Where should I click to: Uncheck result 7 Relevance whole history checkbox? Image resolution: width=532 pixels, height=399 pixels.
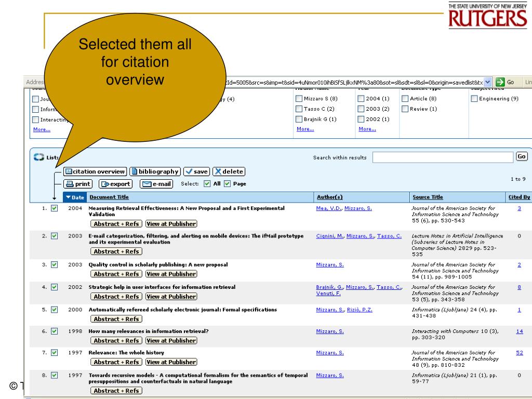(x=54, y=353)
